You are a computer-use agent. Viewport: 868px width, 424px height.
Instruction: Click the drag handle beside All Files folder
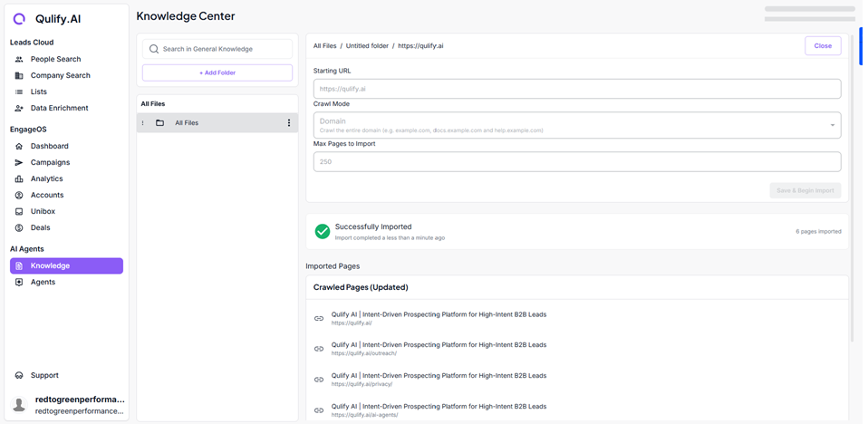(143, 123)
